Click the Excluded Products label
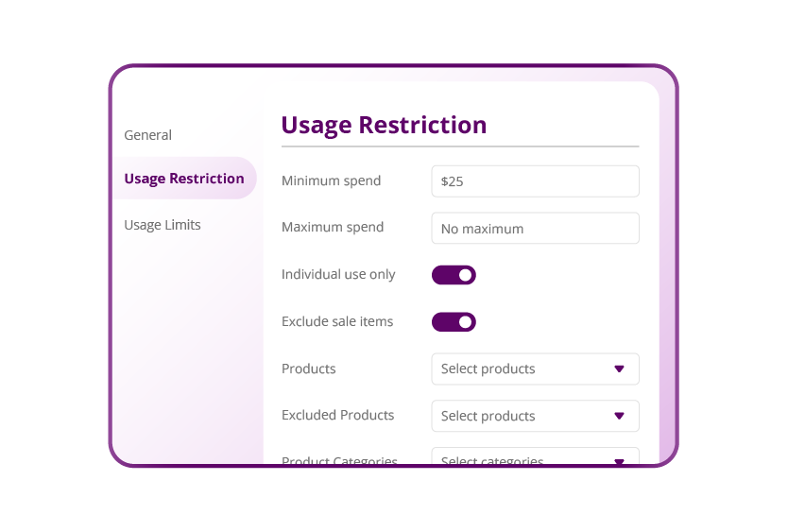788x532 pixels. pyautogui.click(x=337, y=415)
